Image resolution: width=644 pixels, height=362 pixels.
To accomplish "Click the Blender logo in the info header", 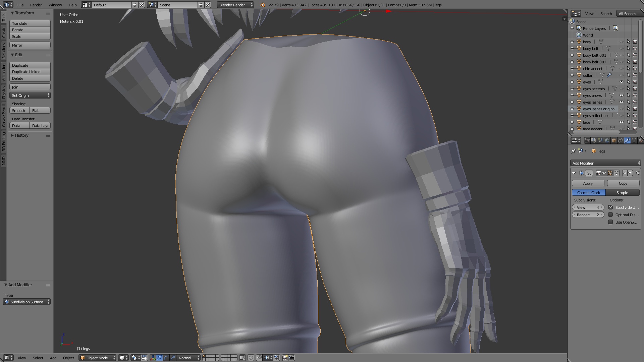I will pyautogui.click(x=263, y=5).
